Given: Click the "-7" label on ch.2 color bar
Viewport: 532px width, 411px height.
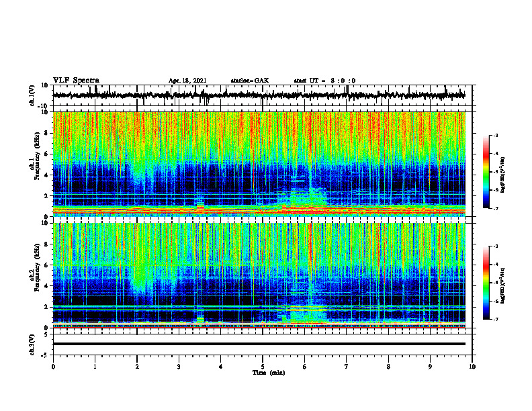Looking at the screenshot, I should tap(495, 319).
